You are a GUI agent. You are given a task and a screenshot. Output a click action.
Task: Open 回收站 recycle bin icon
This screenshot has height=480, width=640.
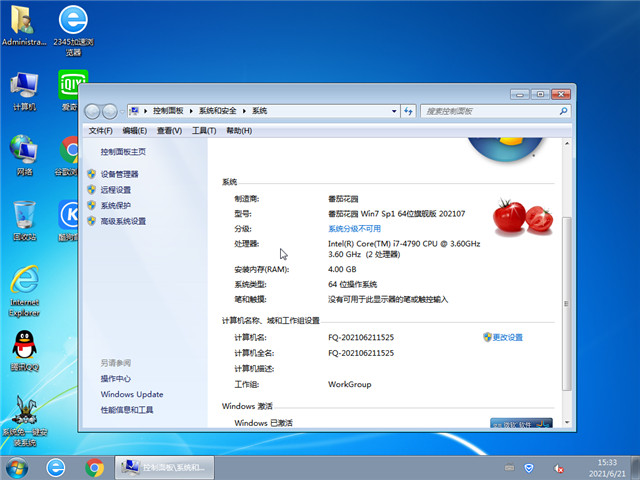tap(24, 220)
